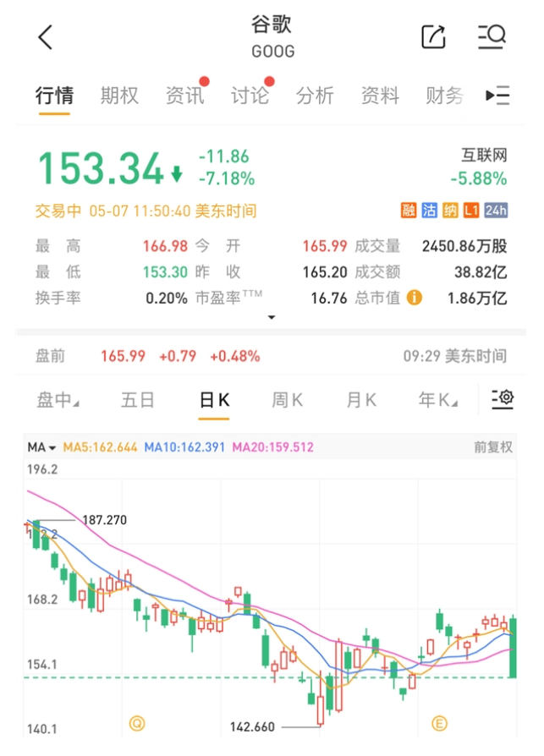The image size is (544, 756).
Task: Switch to the 分析 tab
Action: pos(315,95)
